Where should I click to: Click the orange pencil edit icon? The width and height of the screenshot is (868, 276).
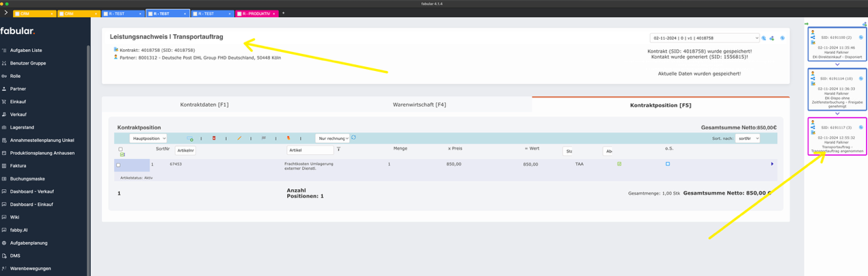[239, 139]
